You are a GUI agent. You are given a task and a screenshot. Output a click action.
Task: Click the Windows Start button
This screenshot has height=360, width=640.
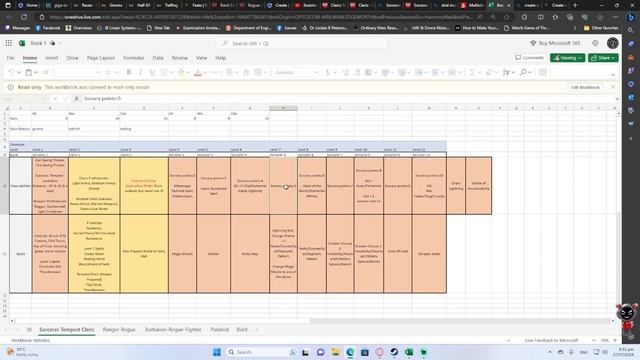click(x=217, y=352)
